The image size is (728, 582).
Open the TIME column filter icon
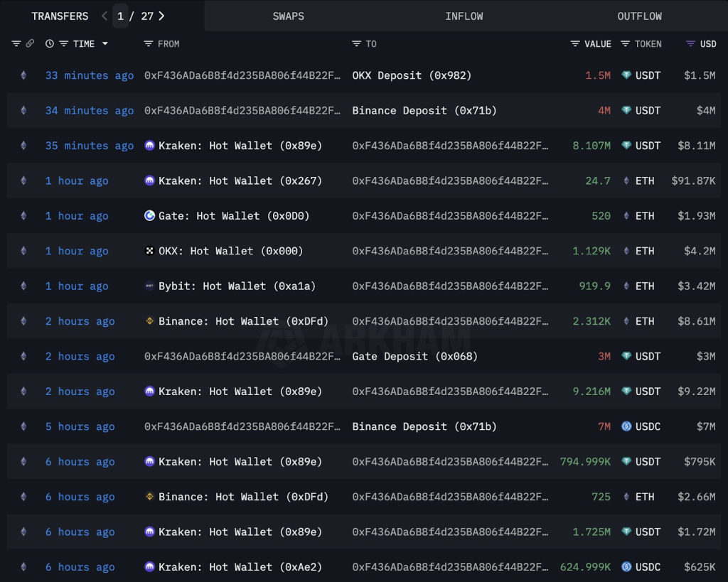[64, 43]
